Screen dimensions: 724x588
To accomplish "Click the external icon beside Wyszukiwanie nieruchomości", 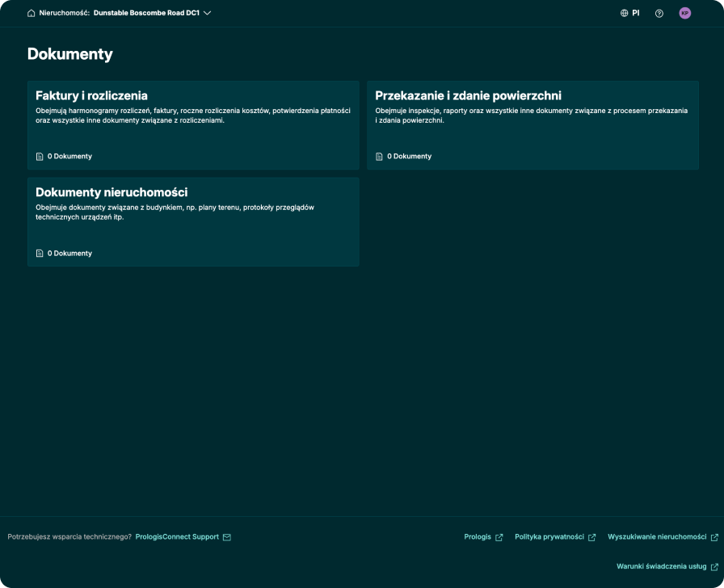I will click(x=714, y=537).
